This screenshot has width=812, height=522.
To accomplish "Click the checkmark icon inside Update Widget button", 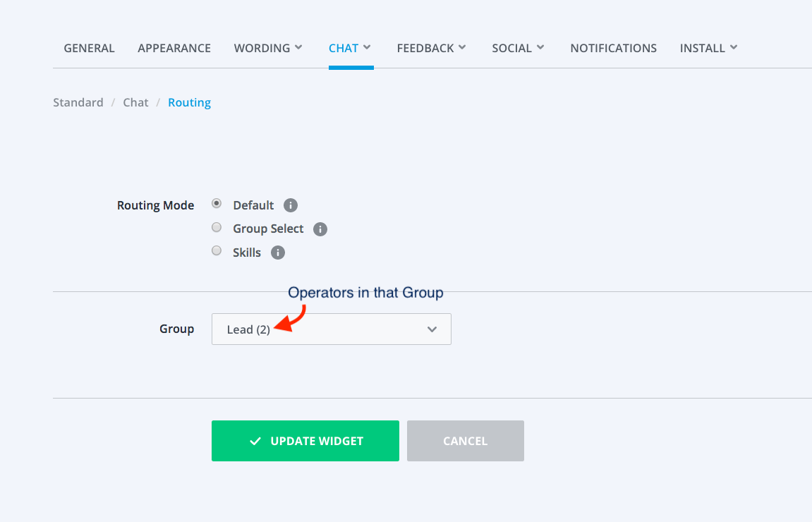I will point(254,440).
